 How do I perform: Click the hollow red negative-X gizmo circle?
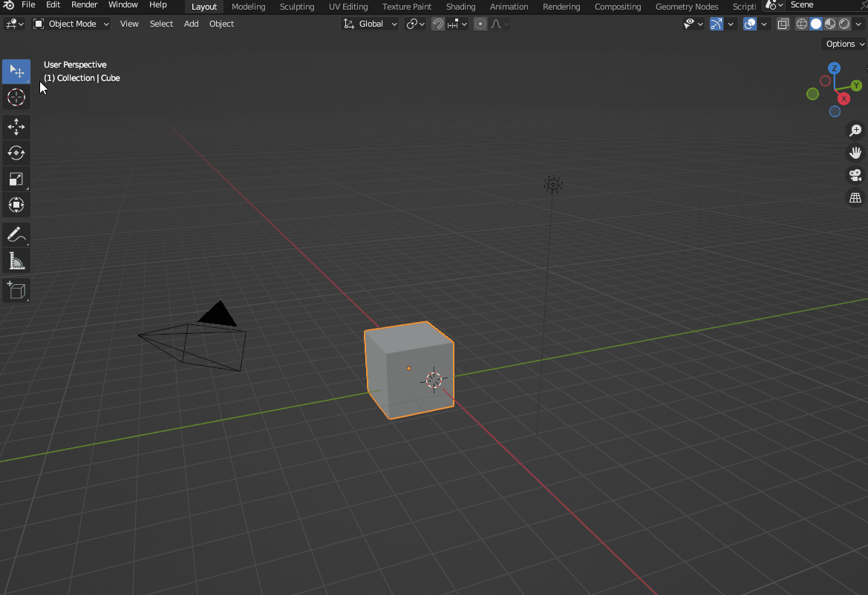[825, 81]
